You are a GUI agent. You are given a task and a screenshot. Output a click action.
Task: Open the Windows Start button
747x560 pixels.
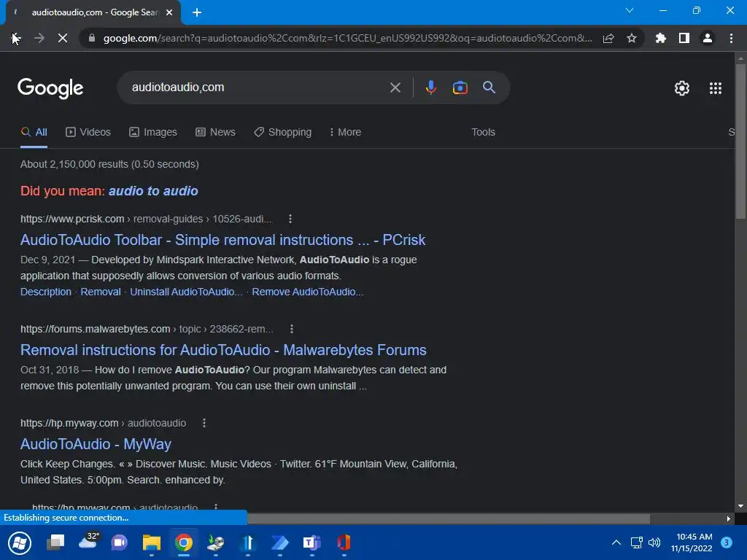(x=20, y=542)
